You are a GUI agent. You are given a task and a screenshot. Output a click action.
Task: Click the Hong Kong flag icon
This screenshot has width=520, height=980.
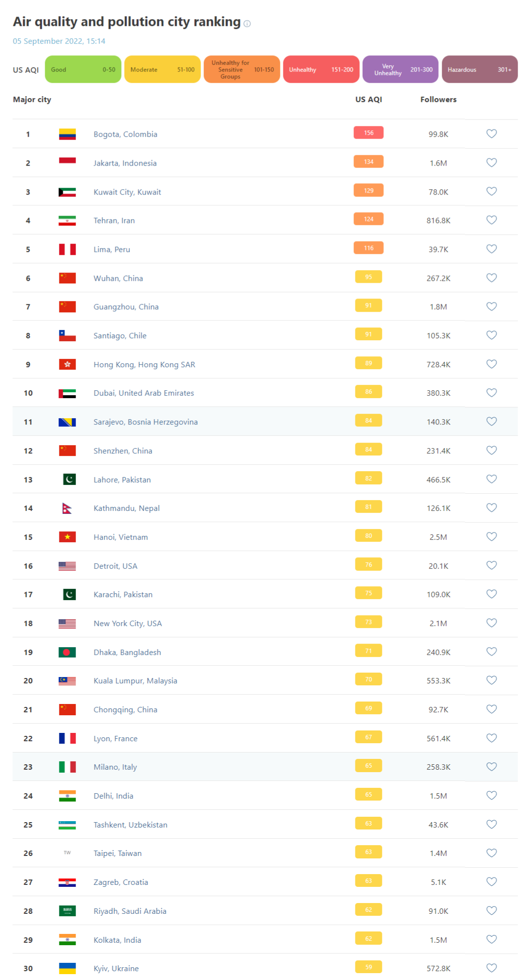67,364
